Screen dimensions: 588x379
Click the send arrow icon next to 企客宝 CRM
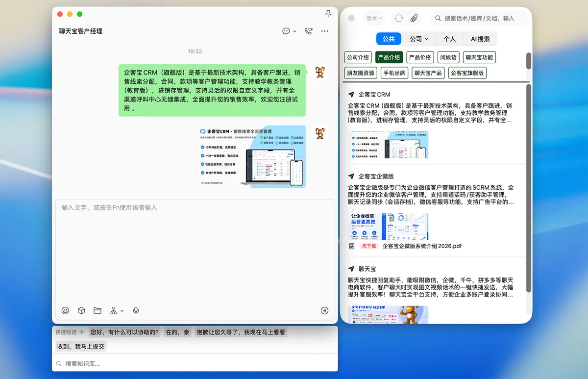(351, 94)
